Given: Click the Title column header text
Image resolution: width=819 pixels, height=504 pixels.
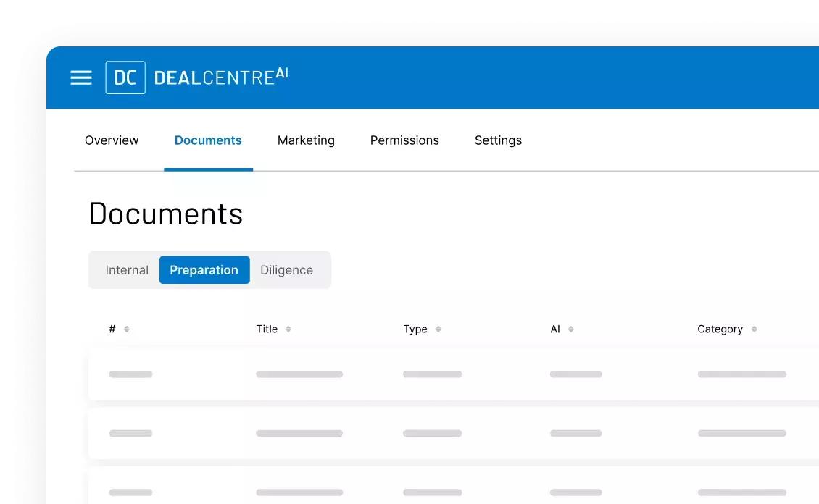Looking at the screenshot, I should (x=267, y=329).
